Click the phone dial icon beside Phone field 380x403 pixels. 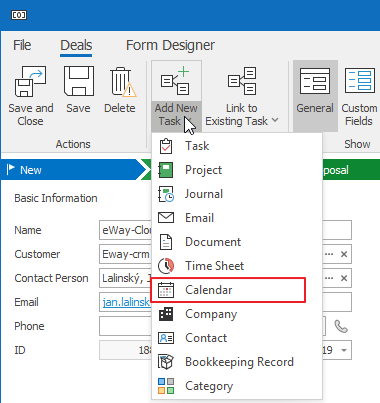pyautogui.click(x=341, y=326)
